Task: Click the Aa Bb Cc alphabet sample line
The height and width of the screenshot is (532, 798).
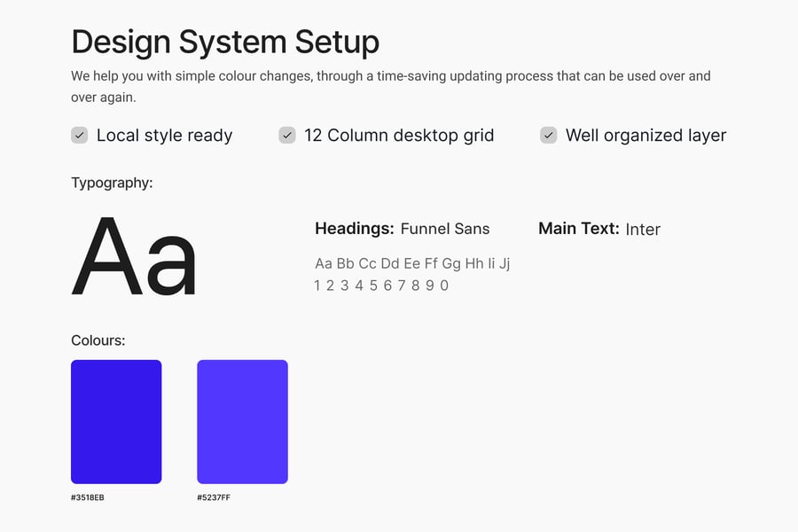Action: coord(412,263)
